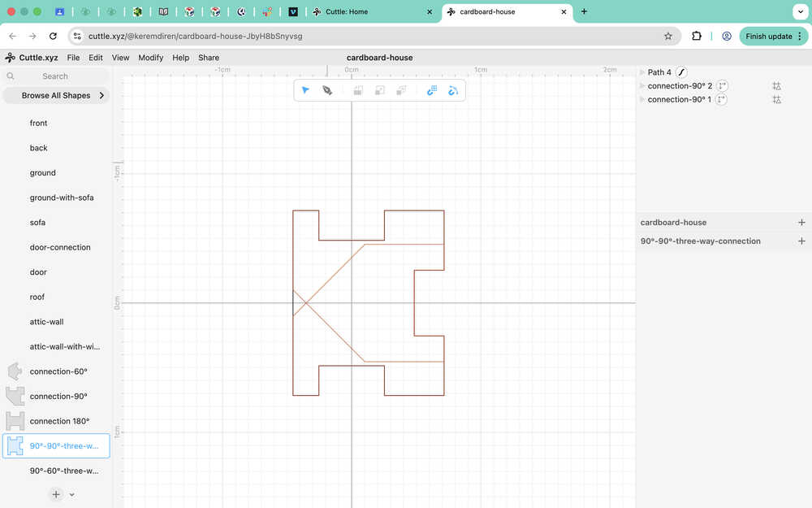Screen dimensions: 812x508
Task: Select the arrow Select tool
Action: coord(305,90)
